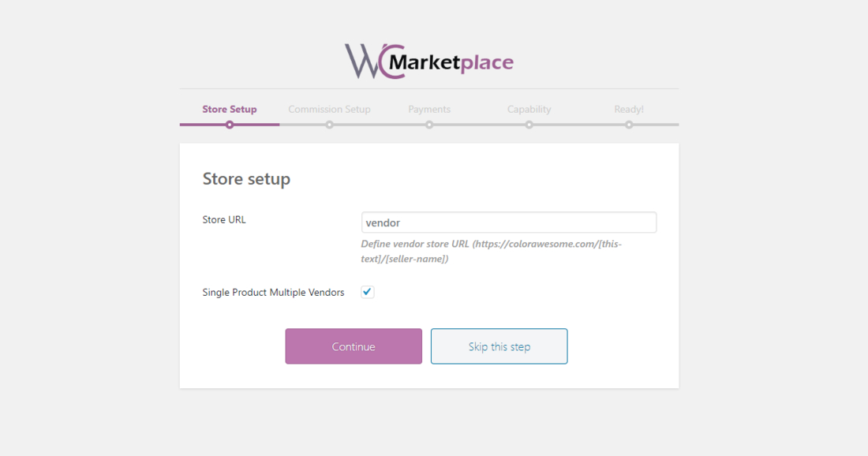This screenshot has height=456, width=868.
Task: Click the Continue button
Action: click(354, 346)
